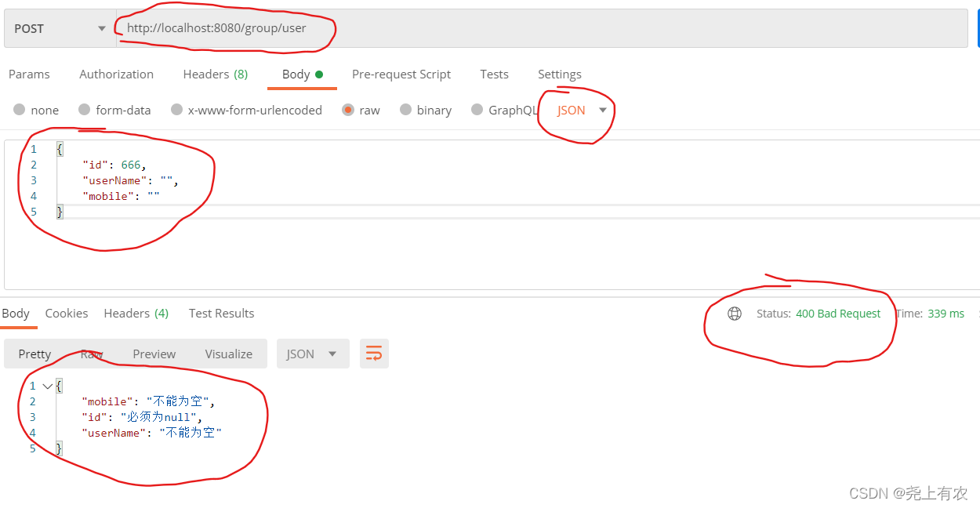Click the "userName": "不能为空" response line
The image size is (980, 508).
click(x=152, y=433)
